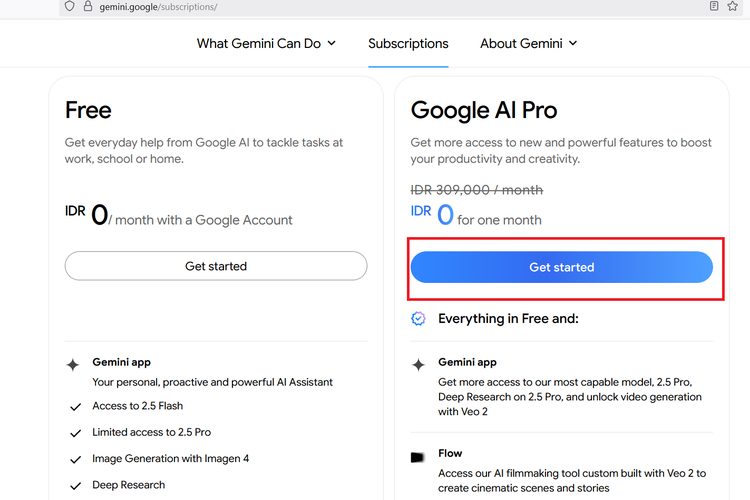Viewport: 750px width, 500px height.
Task: Click 'Access to 2.5 Flash' feature text
Action: (138, 406)
